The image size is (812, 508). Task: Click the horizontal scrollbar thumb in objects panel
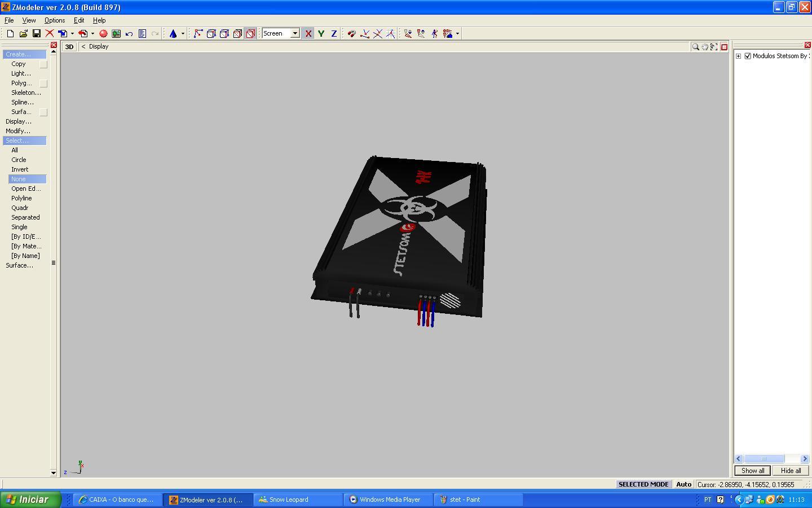click(764, 459)
